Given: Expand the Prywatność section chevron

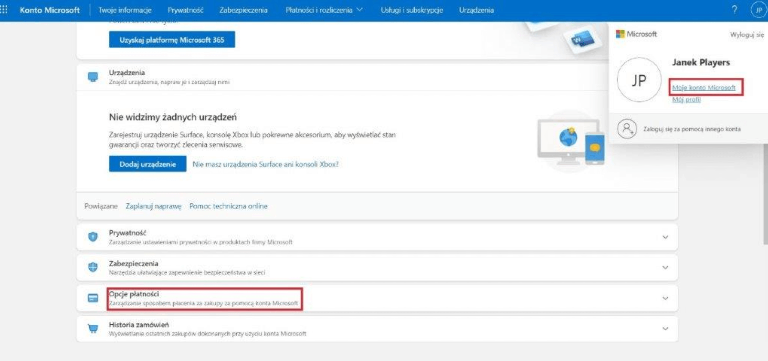Looking at the screenshot, I should 665,237.
